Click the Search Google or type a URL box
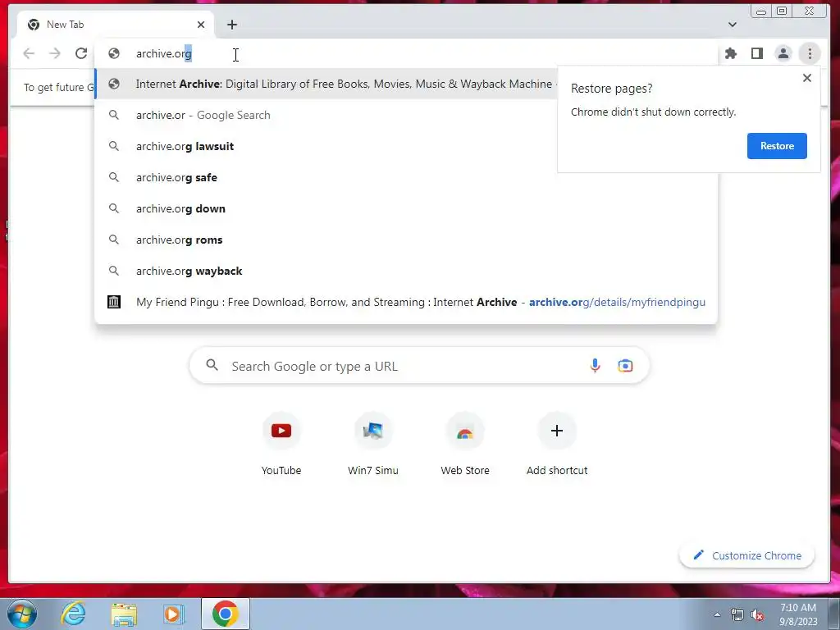Image resolution: width=840 pixels, height=630 pixels. [419, 366]
